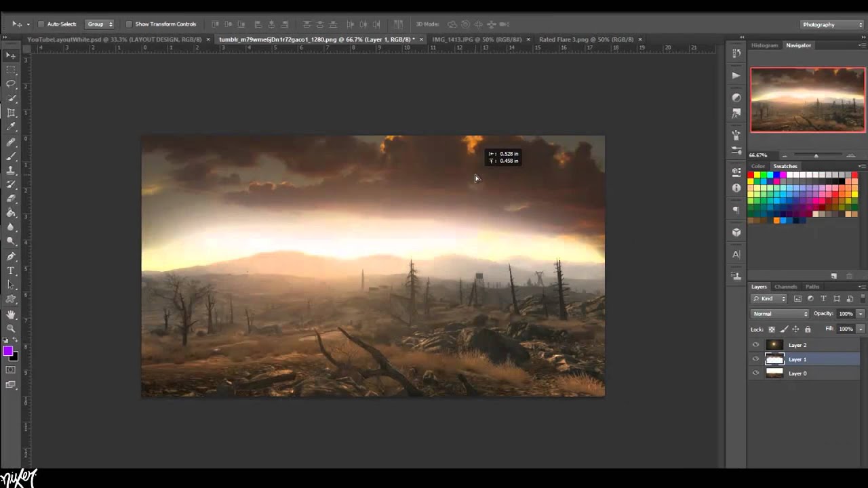The height and width of the screenshot is (488, 868).
Task: Switch to Rated Flare 3.png document tab
Action: point(586,39)
